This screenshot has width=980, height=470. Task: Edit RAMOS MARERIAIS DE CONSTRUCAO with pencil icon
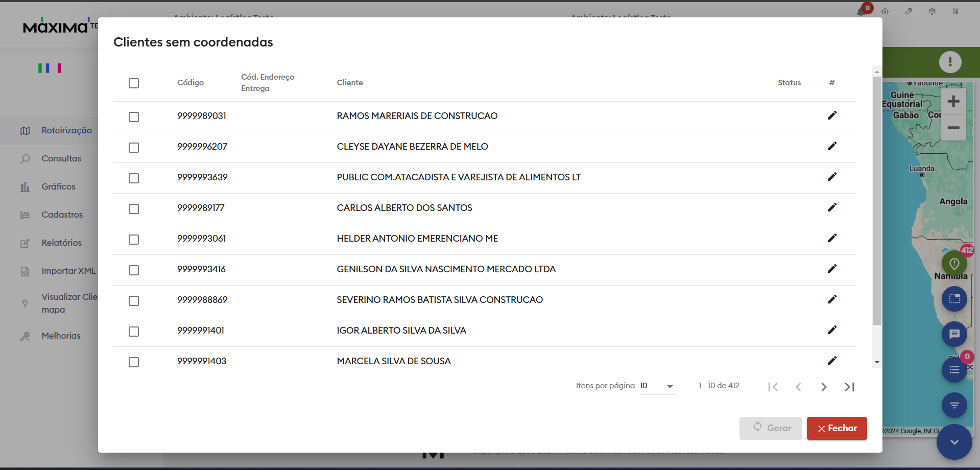point(832,115)
